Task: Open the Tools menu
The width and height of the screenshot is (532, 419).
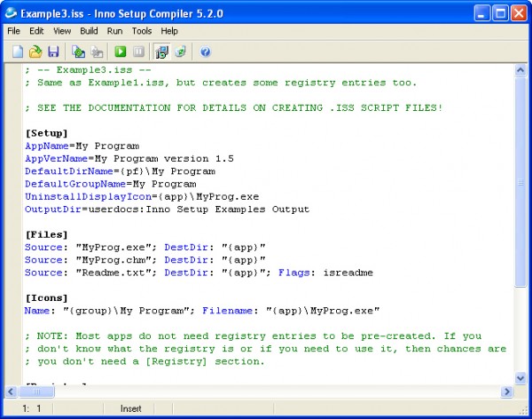Action: (141, 31)
